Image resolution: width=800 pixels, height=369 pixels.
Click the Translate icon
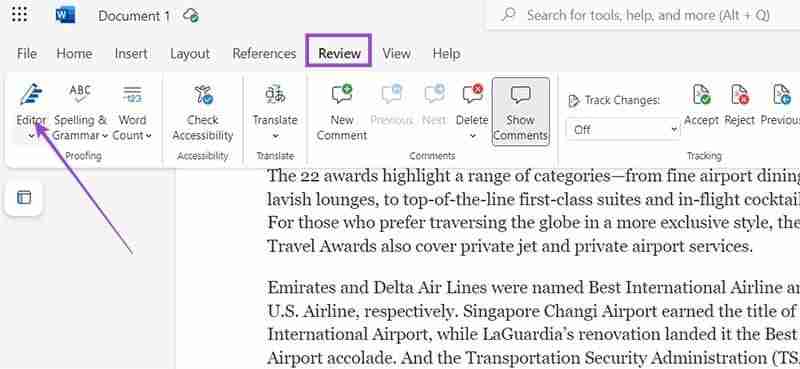tap(275, 95)
